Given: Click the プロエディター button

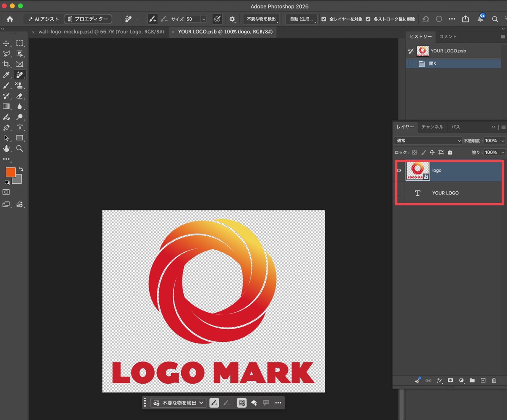Looking at the screenshot, I should click(88, 19).
